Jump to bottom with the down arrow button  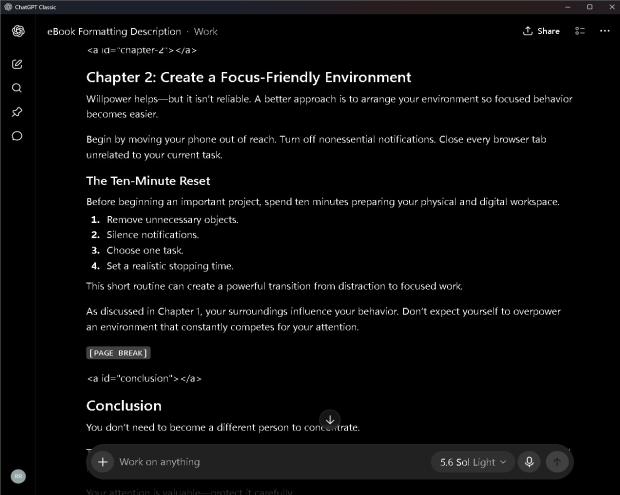(330, 420)
